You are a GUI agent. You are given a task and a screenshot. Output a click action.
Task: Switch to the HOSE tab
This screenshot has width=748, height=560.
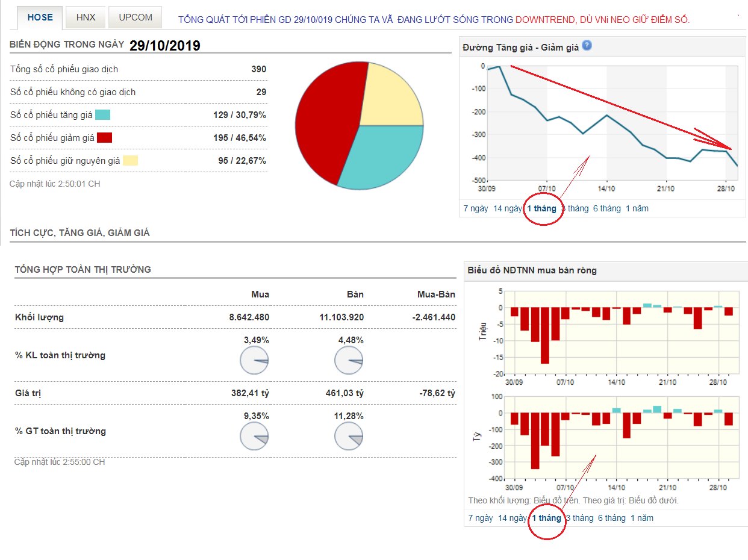pyautogui.click(x=40, y=17)
